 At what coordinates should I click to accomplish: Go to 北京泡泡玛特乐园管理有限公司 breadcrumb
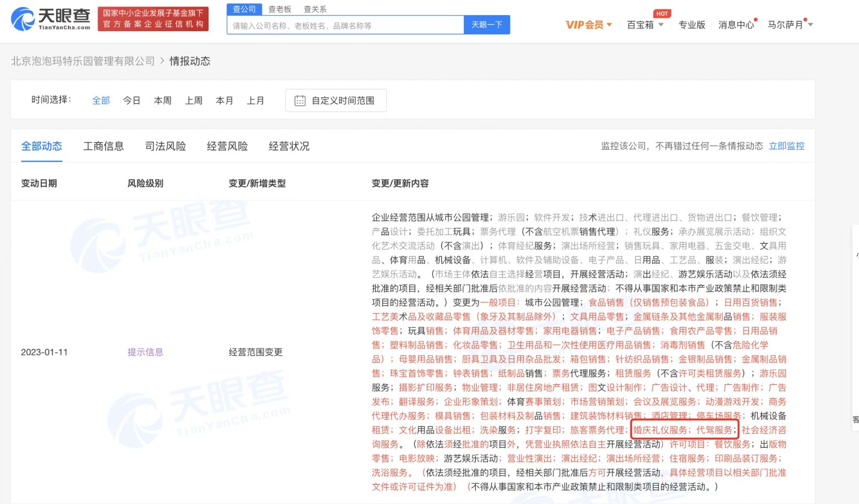click(83, 61)
